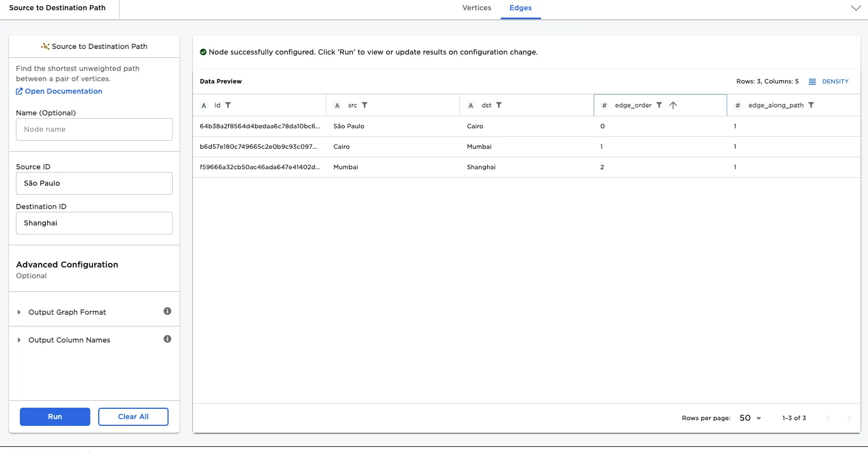Open the DENSITY display options
868x452 pixels.
[828, 81]
